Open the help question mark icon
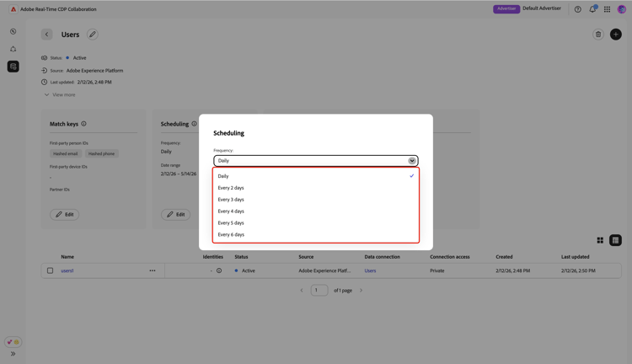The height and width of the screenshot is (364, 632). pyautogui.click(x=577, y=9)
